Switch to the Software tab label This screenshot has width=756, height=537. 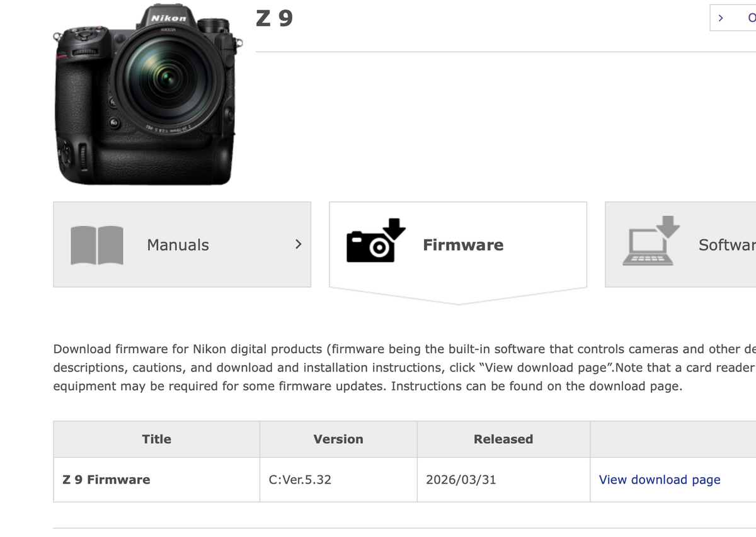click(726, 245)
